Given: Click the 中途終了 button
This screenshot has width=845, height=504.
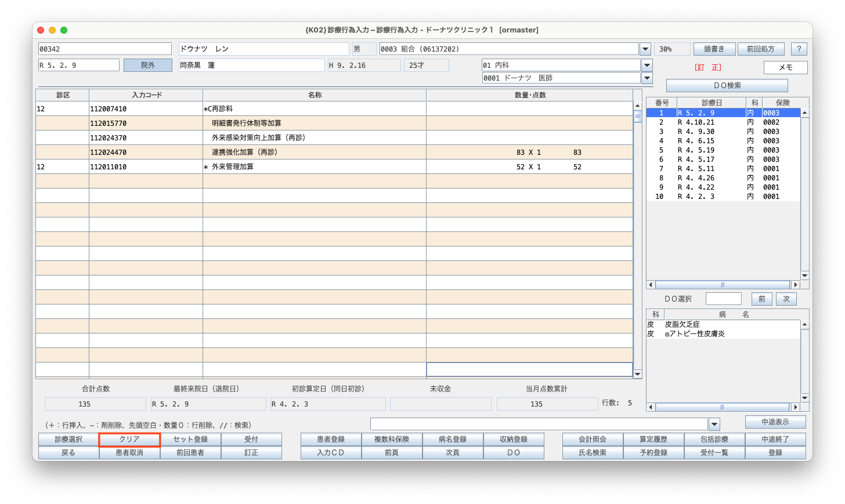Looking at the screenshot, I should (x=775, y=440).
